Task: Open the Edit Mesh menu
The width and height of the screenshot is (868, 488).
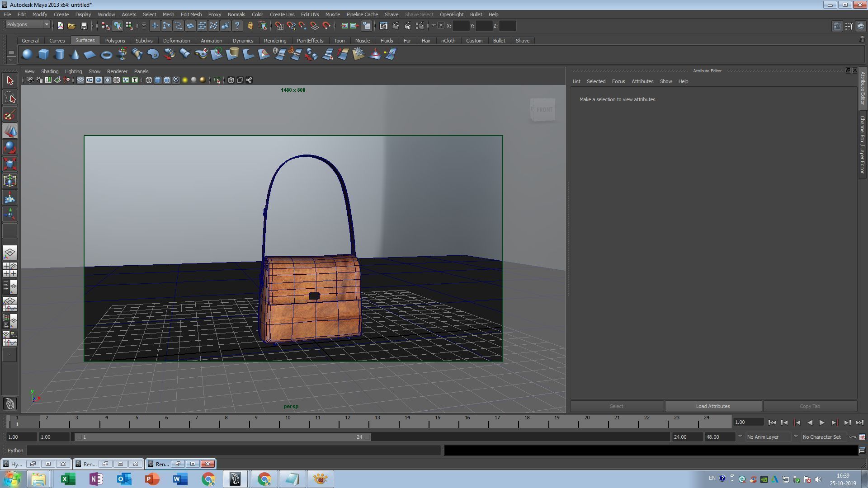Action: (191, 14)
